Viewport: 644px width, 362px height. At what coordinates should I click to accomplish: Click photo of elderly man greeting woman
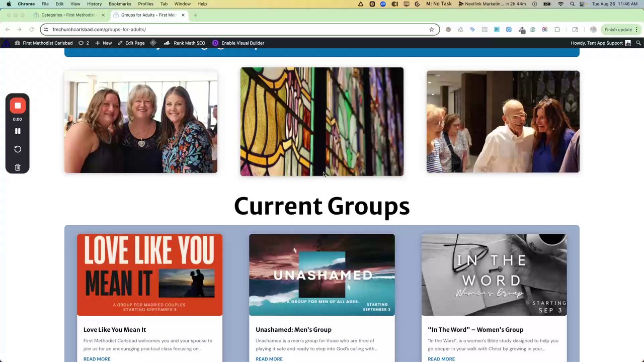(503, 122)
